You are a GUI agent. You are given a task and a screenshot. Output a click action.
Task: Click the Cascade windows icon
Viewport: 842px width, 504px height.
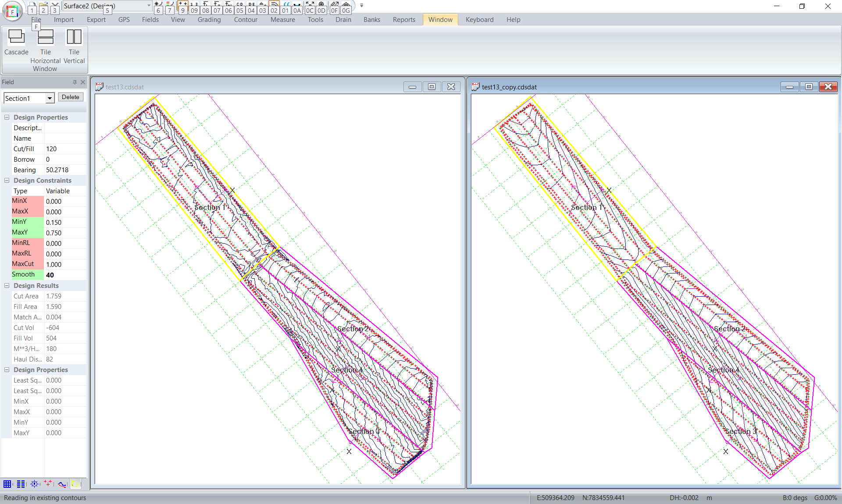point(16,37)
